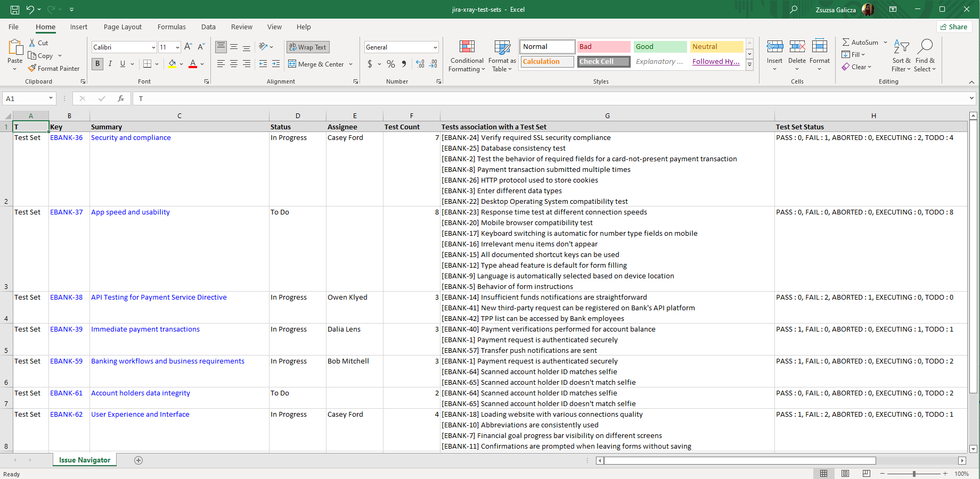Click the Merge & Center icon
The width and height of the screenshot is (980, 479).
[292, 64]
